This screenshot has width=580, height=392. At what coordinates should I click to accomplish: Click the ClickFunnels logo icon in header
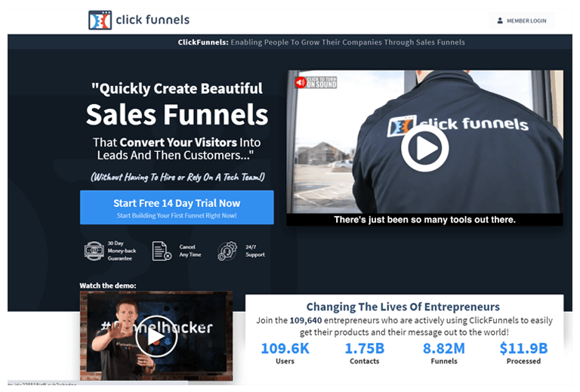[100, 20]
